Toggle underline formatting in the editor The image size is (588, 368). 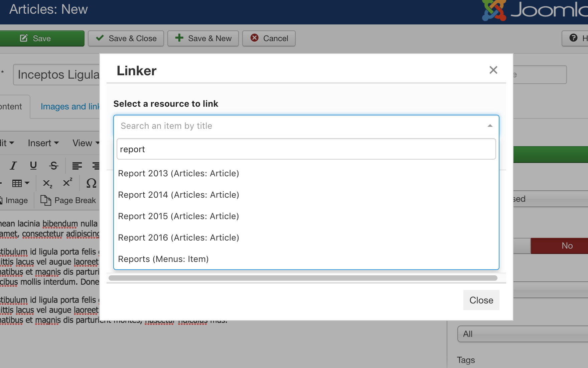pos(33,166)
